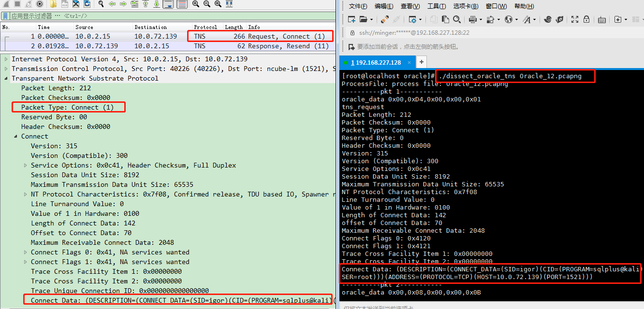Click Xshell's new session icon

pos(351,19)
